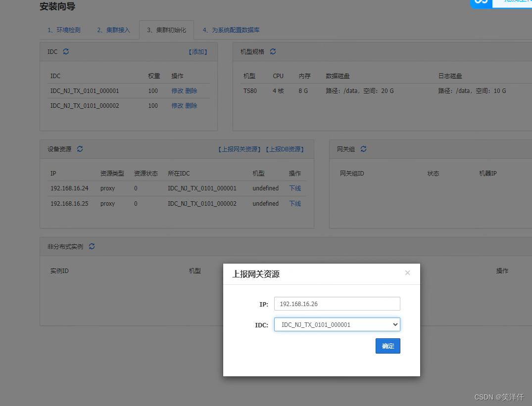This screenshot has height=406, width=532.
Task: Select IP cell 192.168.16.24
Action: pyautogui.click(x=69, y=188)
